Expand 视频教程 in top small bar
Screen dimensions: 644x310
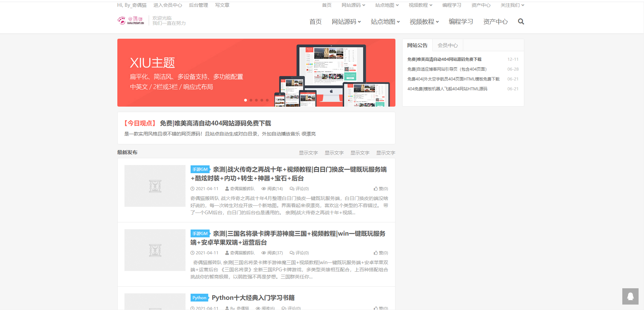coord(421,5)
